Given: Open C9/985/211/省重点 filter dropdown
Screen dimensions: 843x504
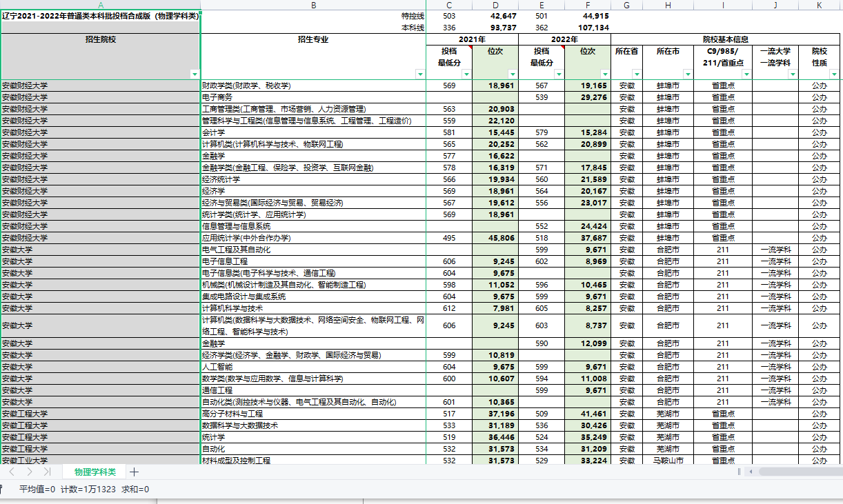Looking at the screenshot, I should point(746,74).
